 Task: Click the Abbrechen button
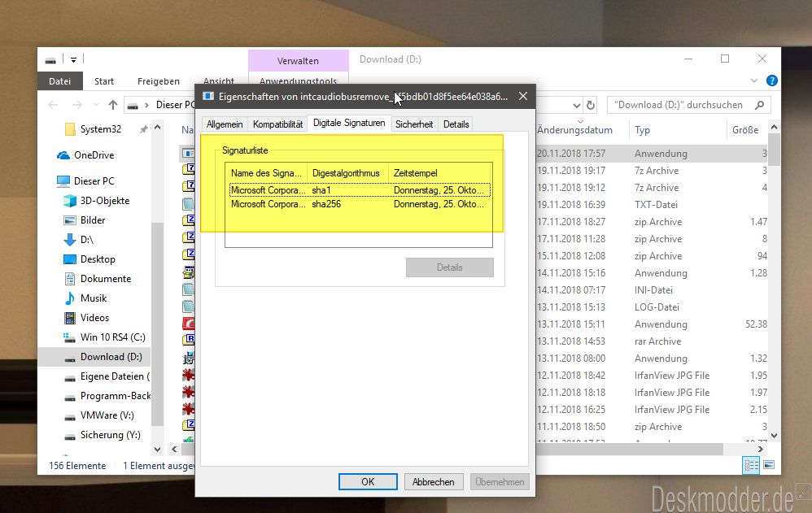tap(433, 482)
